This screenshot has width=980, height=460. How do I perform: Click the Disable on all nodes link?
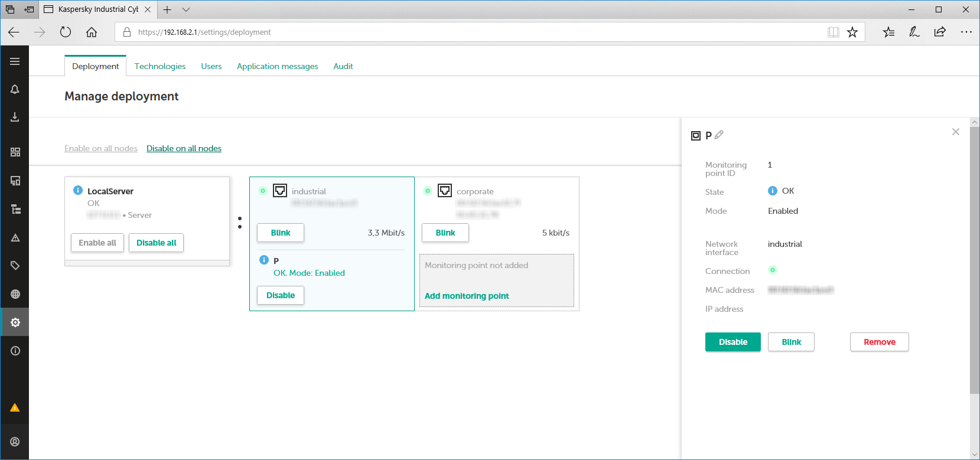coord(184,148)
